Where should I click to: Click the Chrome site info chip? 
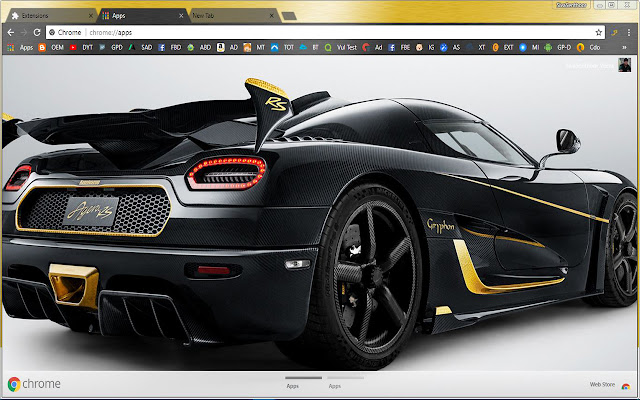click(65, 32)
